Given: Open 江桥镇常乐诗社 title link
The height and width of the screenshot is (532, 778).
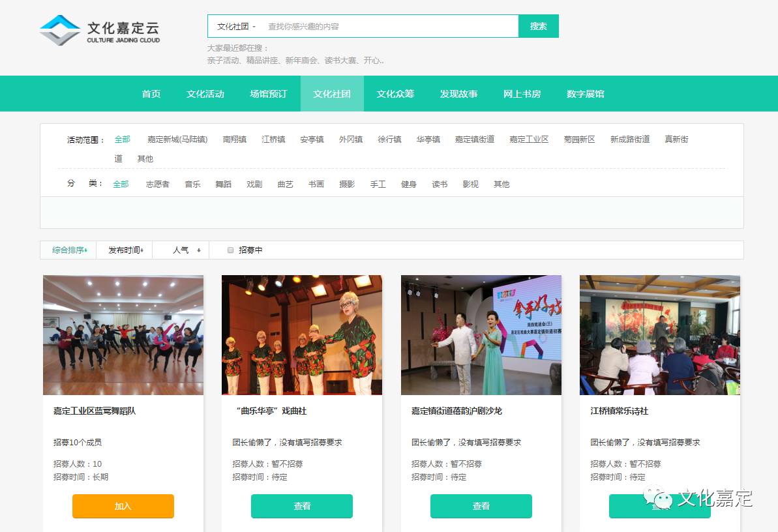Looking at the screenshot, I should (619, 411).
